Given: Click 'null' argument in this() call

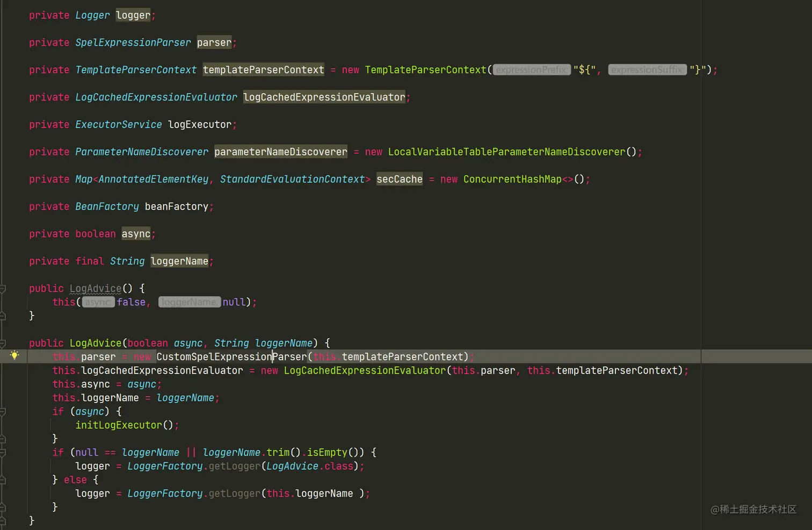Looking at the screenshot, I should 234,302.
